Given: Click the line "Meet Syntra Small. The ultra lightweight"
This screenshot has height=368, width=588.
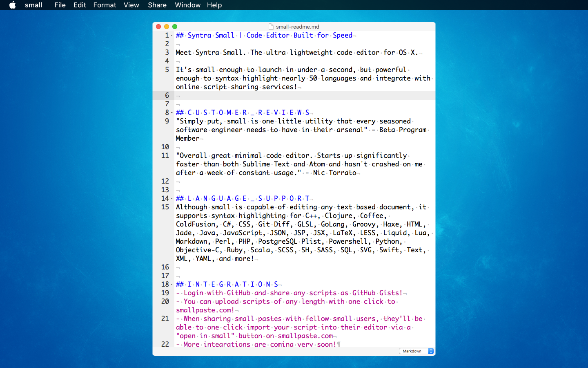Looking at the screenshot, I should tap(297, 52).
